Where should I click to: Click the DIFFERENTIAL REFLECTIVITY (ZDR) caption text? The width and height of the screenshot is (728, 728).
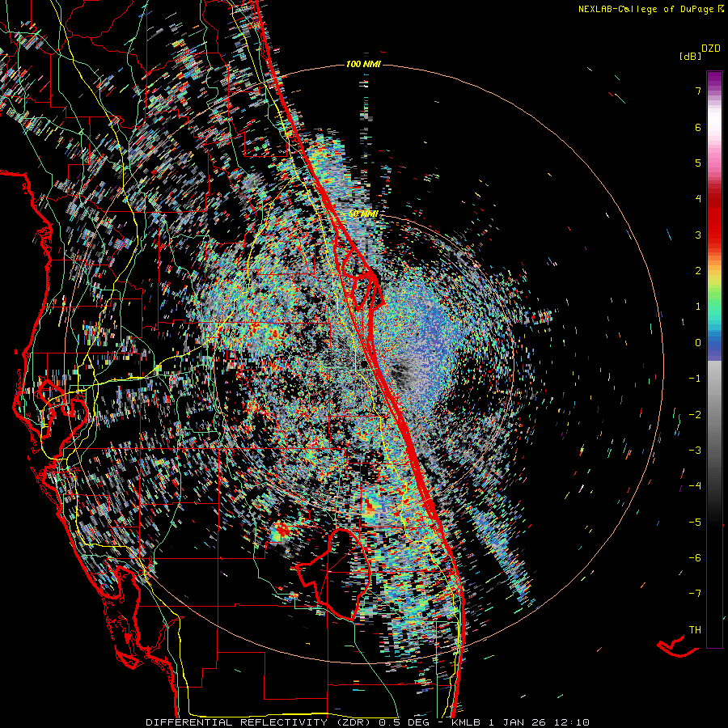(258, 722)
